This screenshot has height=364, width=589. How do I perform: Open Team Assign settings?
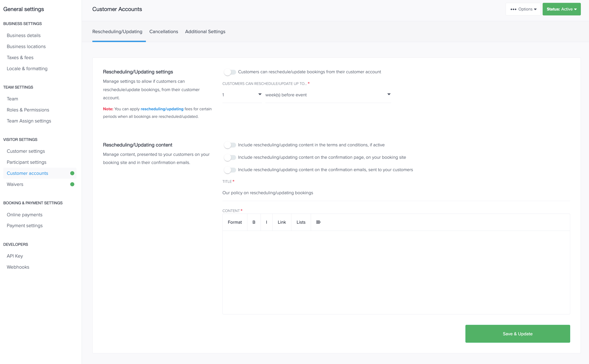[29, 121]
